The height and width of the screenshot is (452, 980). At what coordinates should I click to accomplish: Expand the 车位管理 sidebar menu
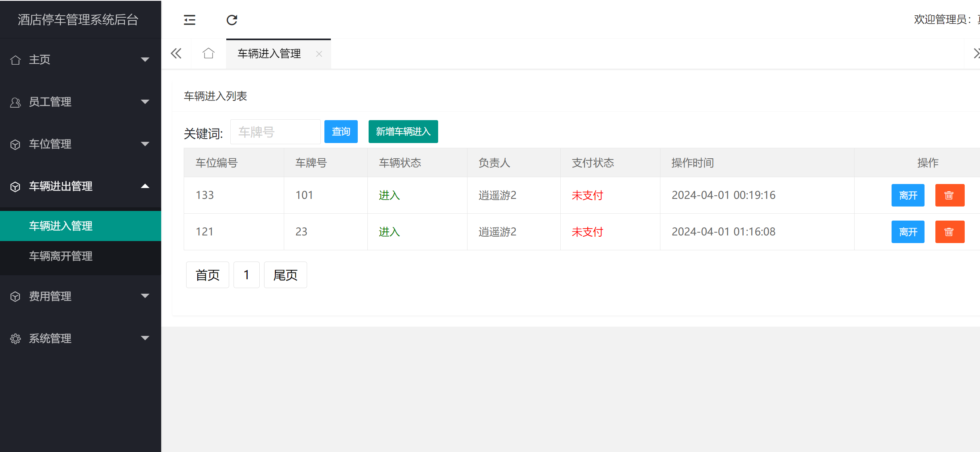(80, 144)
